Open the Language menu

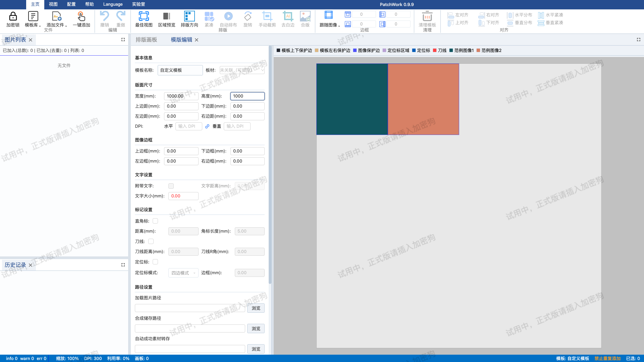coord(113,4)
